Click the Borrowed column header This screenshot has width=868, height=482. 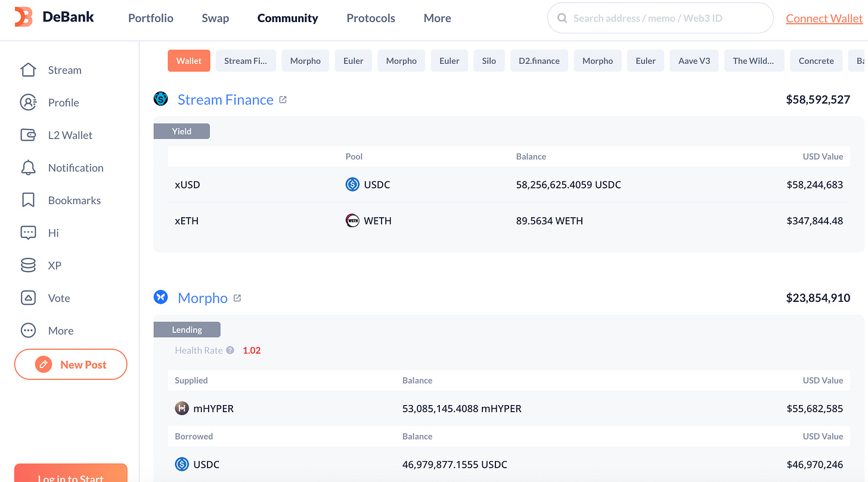194,436
